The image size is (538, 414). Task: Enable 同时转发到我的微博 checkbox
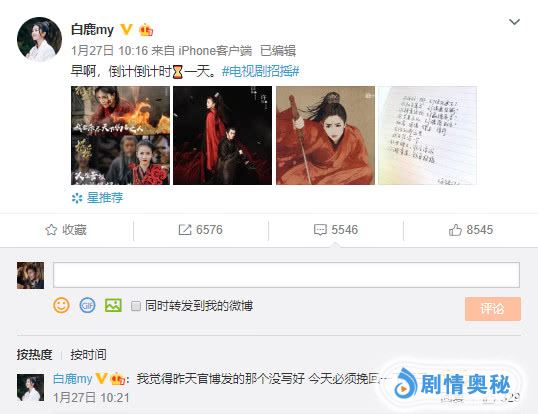coord(136,306)
